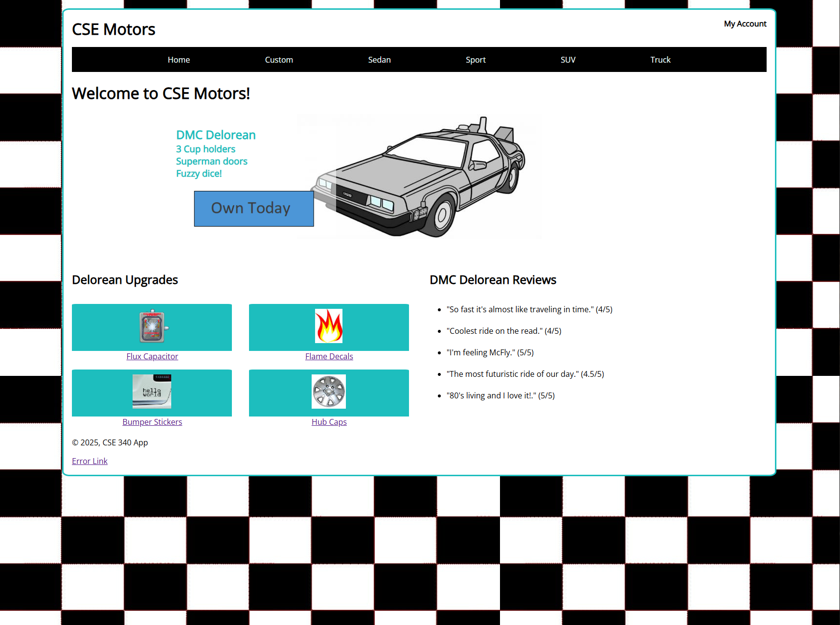Click the "Coolest ride on the read." review
Screen dimensions: 840x625
504,331
